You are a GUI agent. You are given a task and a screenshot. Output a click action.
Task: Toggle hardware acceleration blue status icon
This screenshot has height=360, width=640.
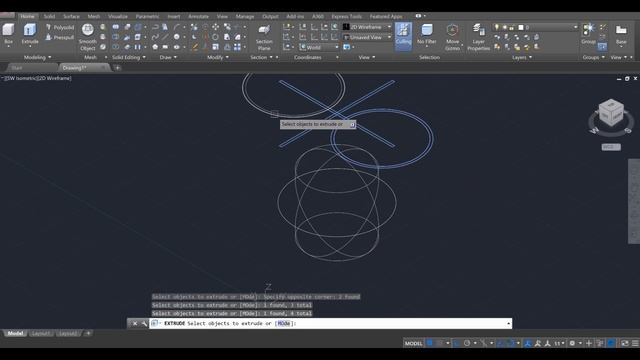click(x=611, y=343)
